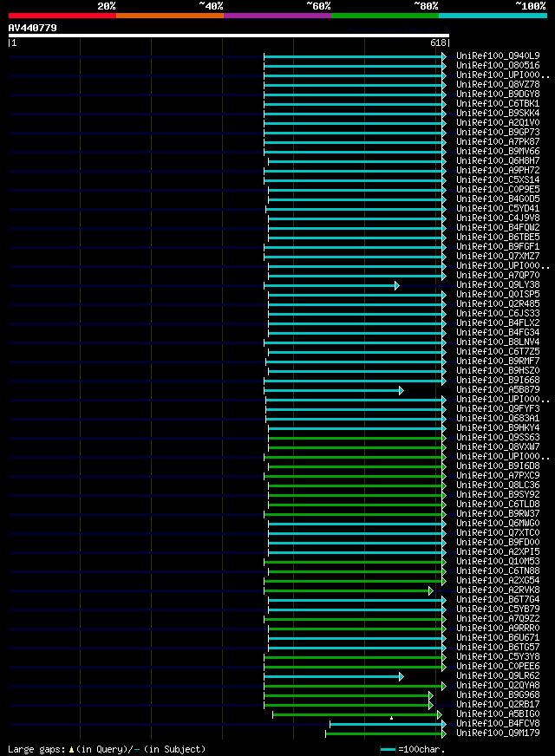Click the orange ~40% identity legend bar

pyautogui.click(x=170, y=16)
